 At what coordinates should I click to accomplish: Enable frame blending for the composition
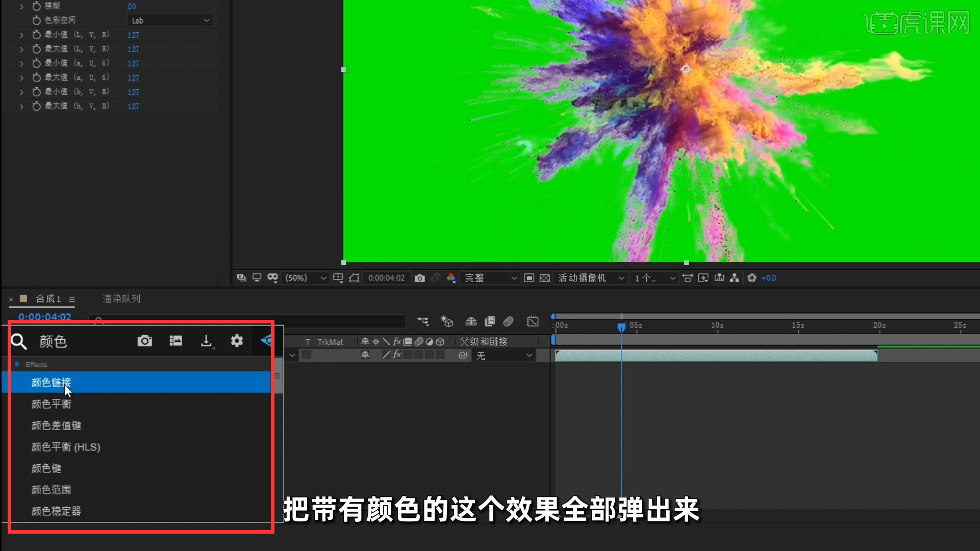(490, 321)
